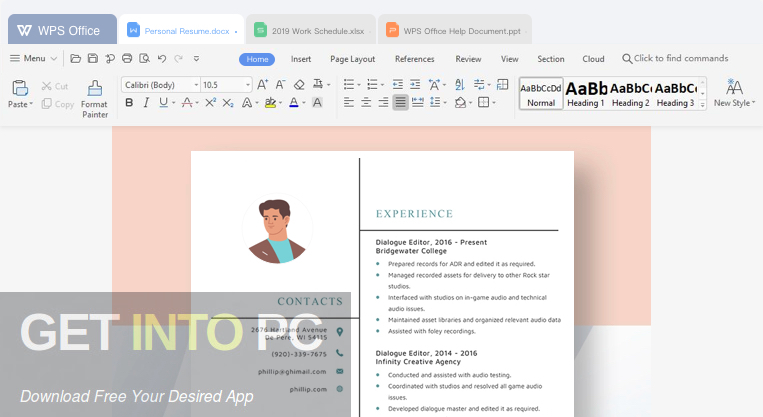
Task: Expand the quick access toolbar customize arrow
Action: [196, 59]
